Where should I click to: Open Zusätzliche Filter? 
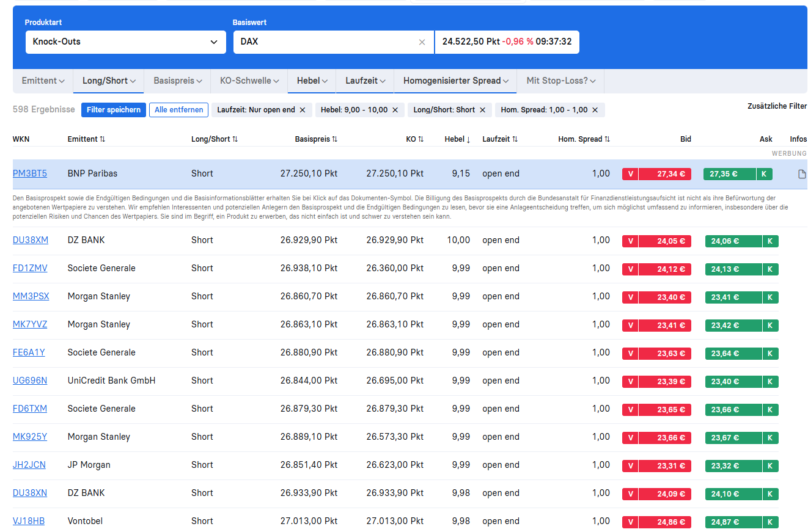click(777, 106)
